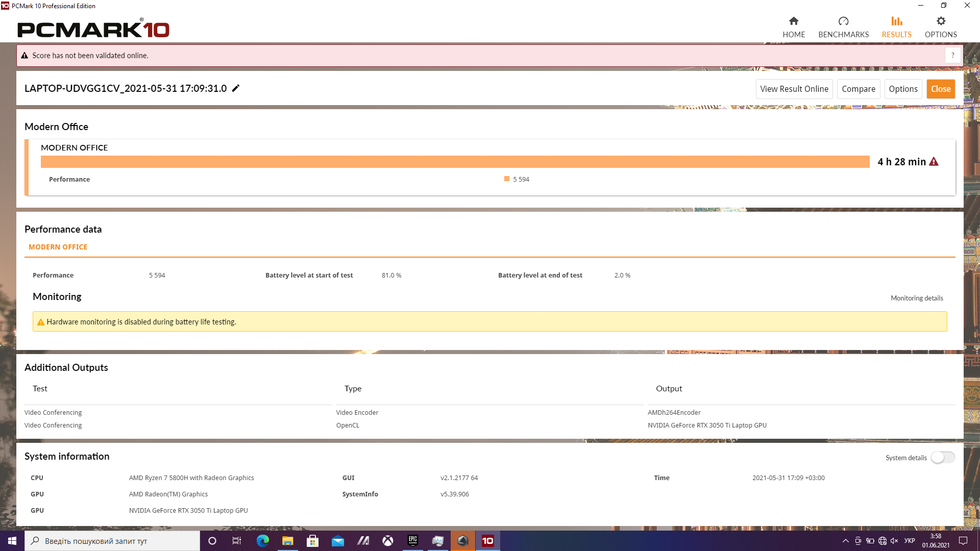
Task: Click the volume muted tray icon
Action: (x=894, y=541)
